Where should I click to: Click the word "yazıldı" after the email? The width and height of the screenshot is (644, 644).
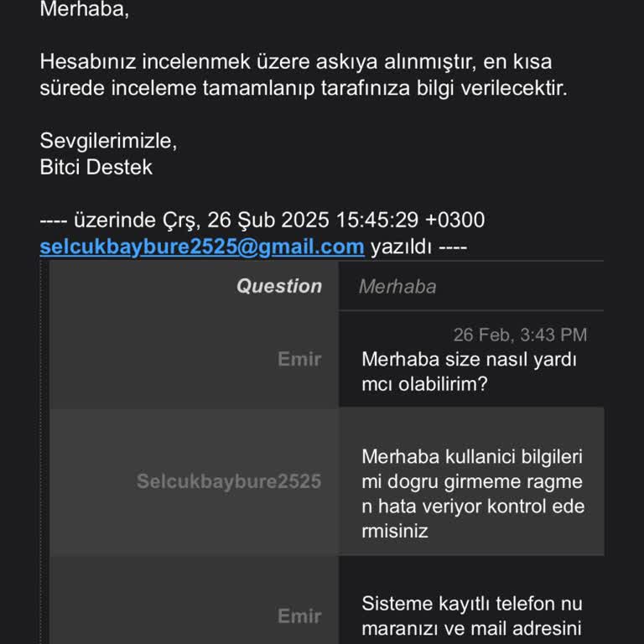pos(400,247)
